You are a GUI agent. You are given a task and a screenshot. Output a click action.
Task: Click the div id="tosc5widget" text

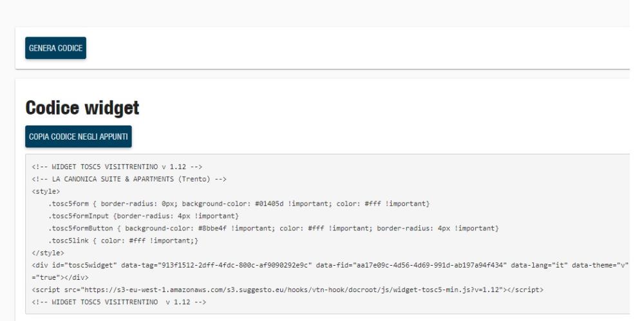[x=70, y=266]
